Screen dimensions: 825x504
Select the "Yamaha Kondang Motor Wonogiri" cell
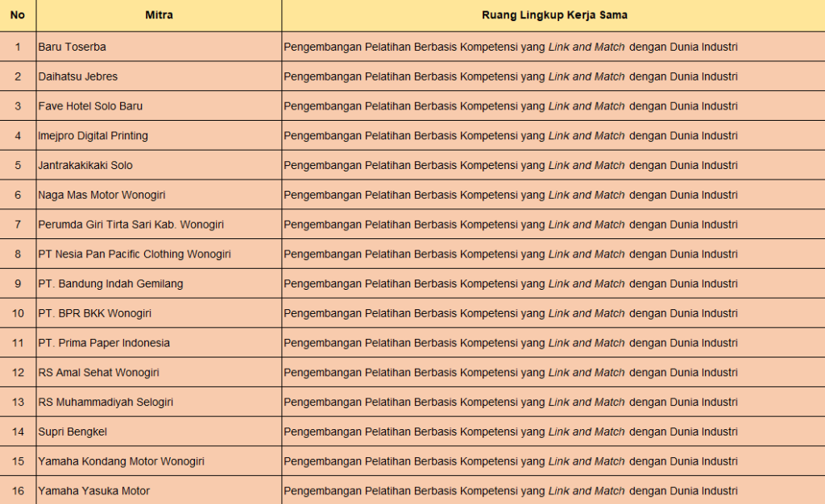point(159,461)
